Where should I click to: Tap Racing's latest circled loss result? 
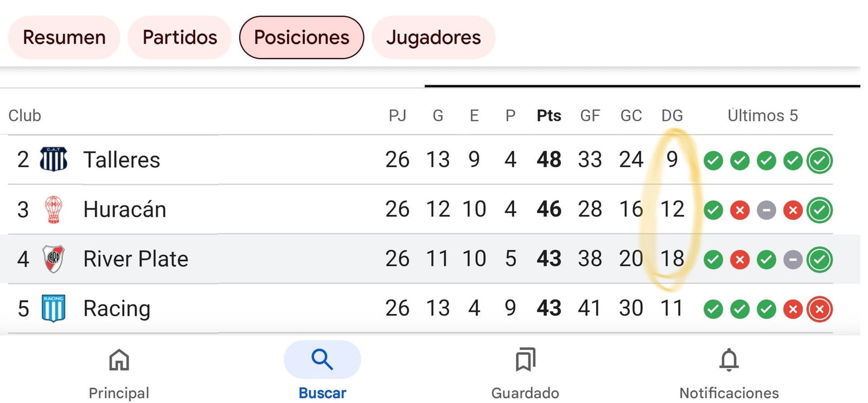pos(819,310)
